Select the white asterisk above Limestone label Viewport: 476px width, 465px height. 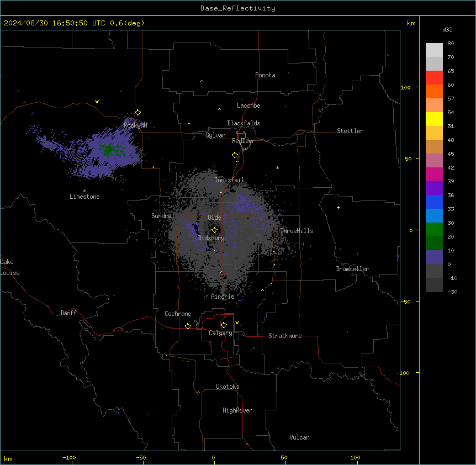click(x=84, y=191)
